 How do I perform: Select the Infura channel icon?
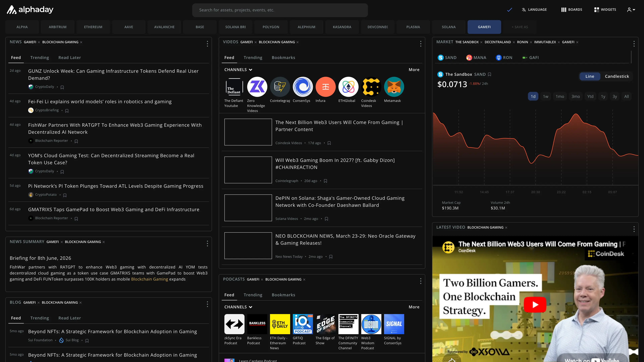[x=326, y=87]
